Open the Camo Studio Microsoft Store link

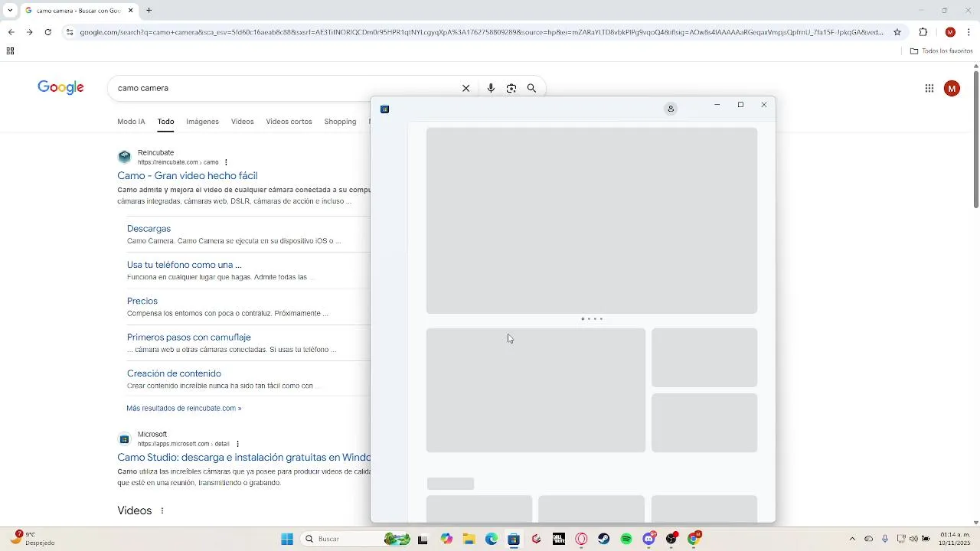243,458
